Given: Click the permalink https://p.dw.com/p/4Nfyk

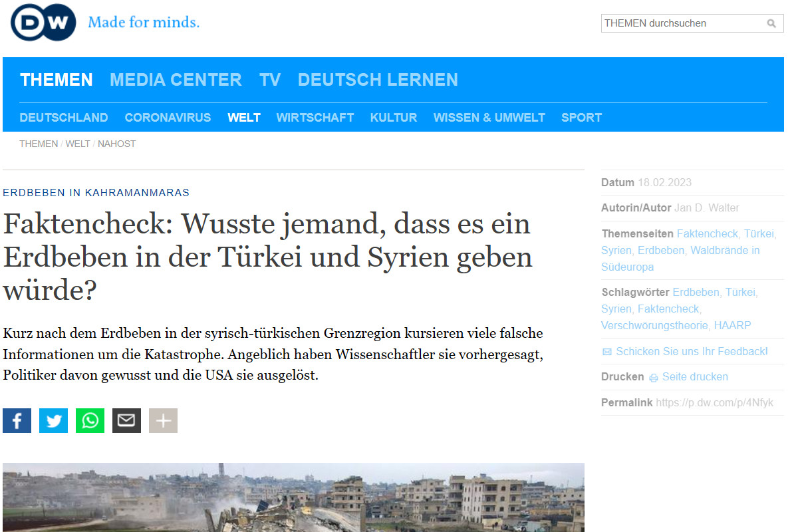Looking at the screenshot, I should pyautogui.click(x=714, y=402).
